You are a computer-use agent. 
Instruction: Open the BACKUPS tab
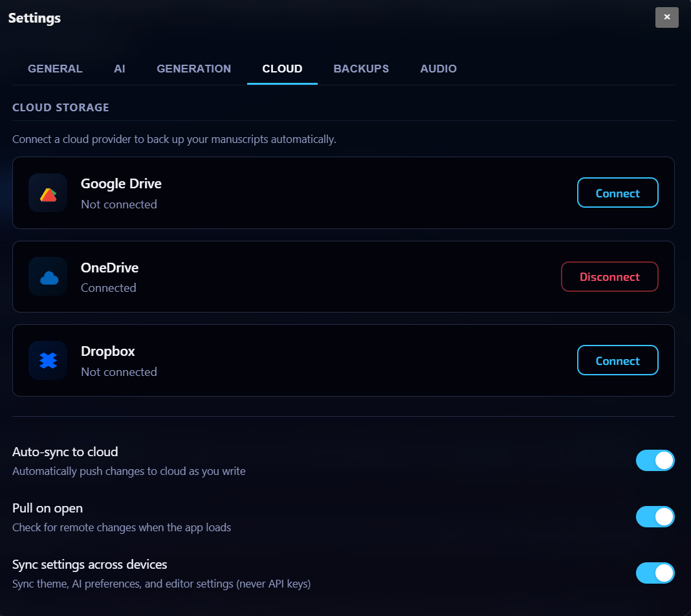point(361,69)
